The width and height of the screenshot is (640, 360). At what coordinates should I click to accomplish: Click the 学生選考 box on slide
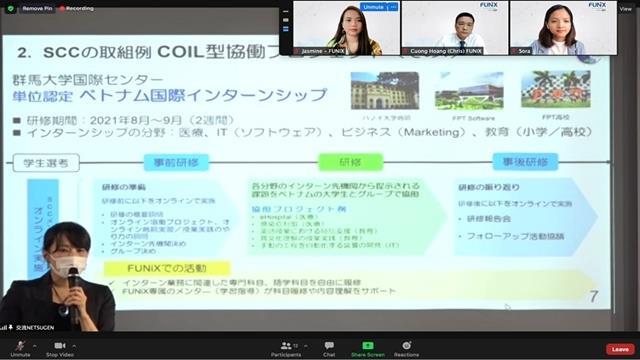(46, 163)
